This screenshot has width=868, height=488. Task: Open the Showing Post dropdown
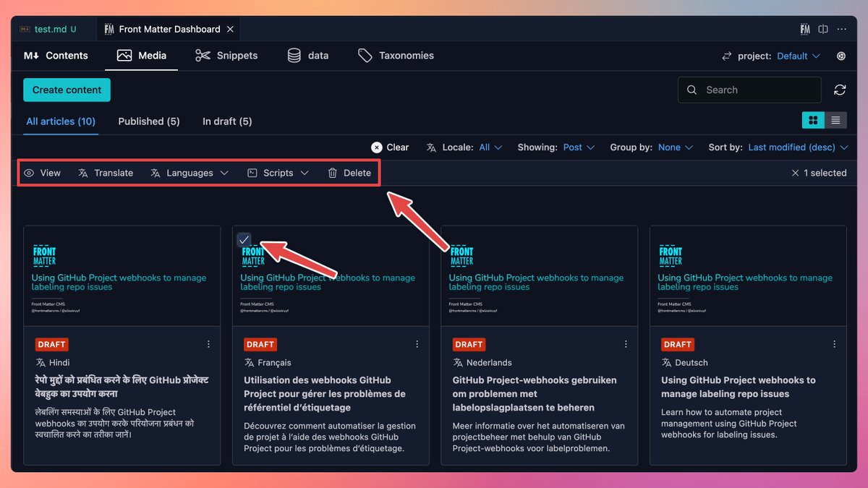pos(579,147)
